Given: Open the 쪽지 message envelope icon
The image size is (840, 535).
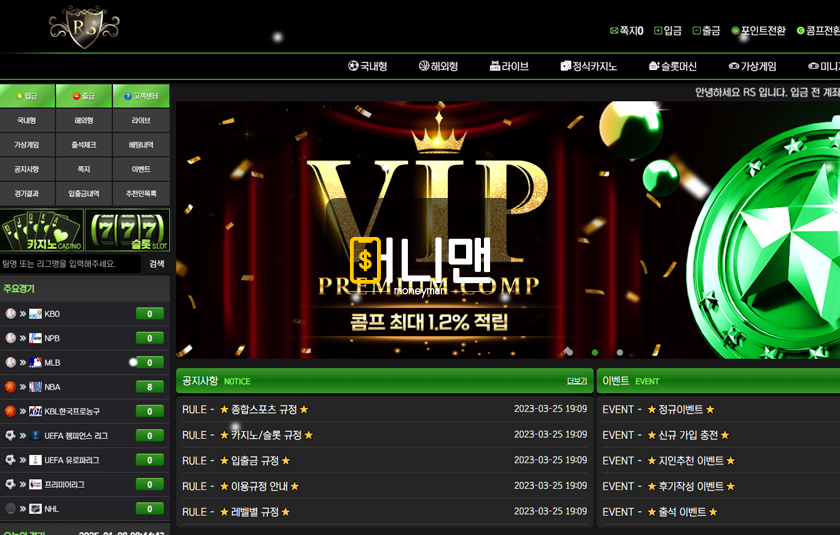Looking at the screenshot, I should tap(614, 31).
